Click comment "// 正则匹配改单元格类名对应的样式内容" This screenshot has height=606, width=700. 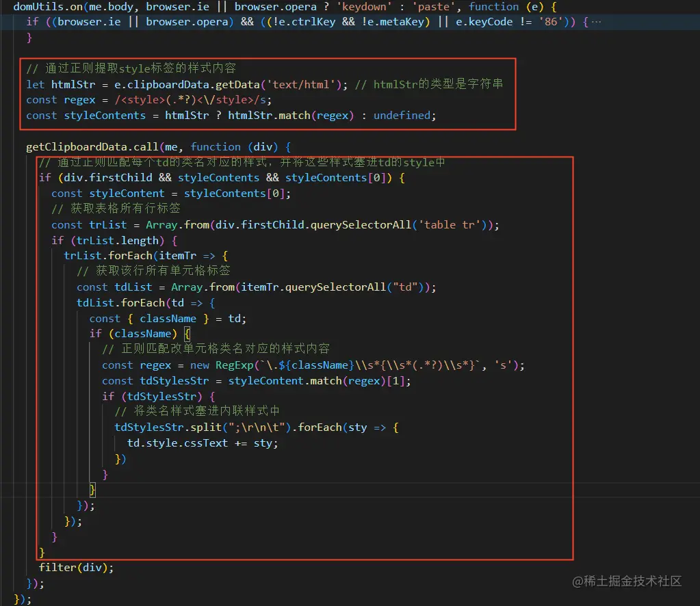pyautogui.click(x=216, y=349)
